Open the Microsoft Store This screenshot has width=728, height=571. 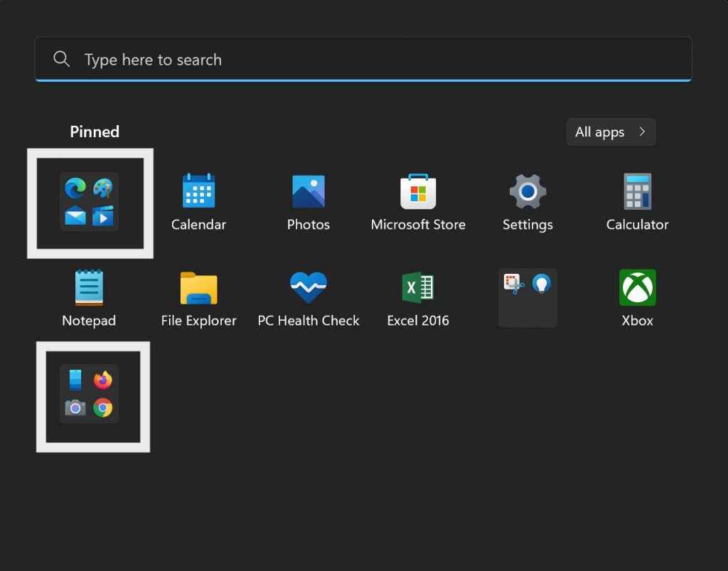pyautogui.click(x=418, y=192)
